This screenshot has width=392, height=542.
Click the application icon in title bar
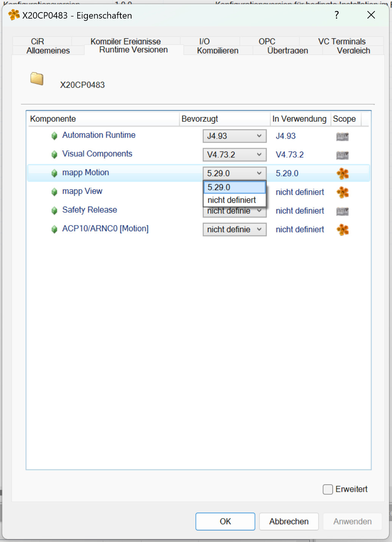(14, 15)
